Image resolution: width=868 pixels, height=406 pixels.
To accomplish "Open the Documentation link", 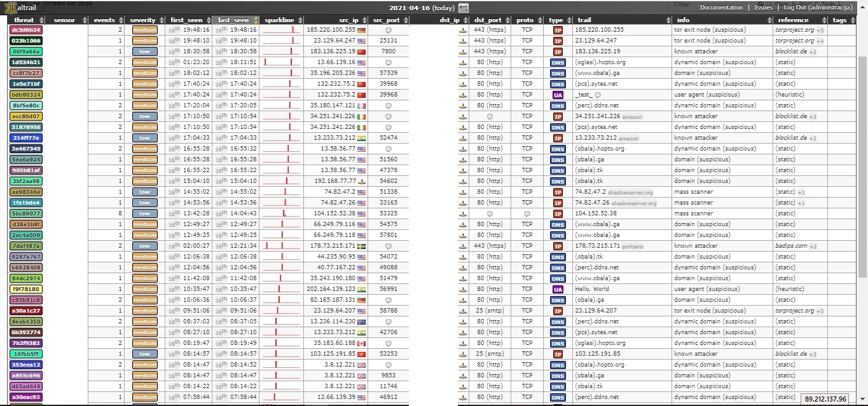I will tap(721, 8).
